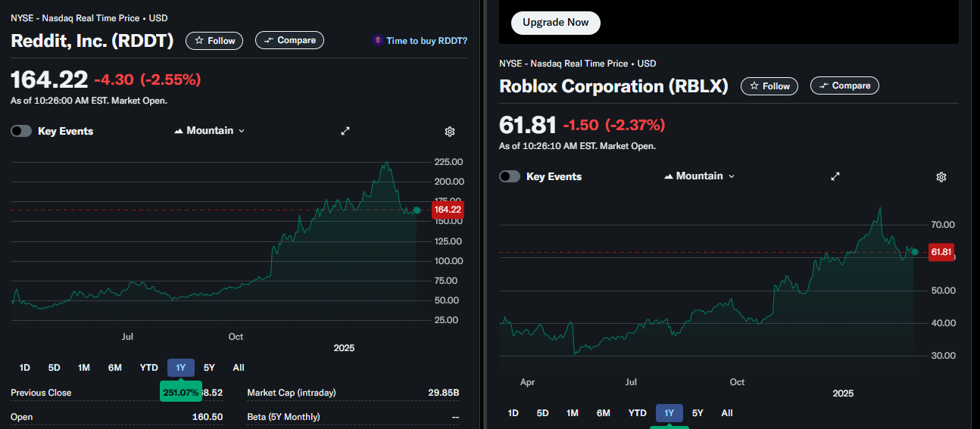This screenshot has width=980, height=429.
Task: Select the 6M range on the Reddit chart
Action: (x=114, y=368)
